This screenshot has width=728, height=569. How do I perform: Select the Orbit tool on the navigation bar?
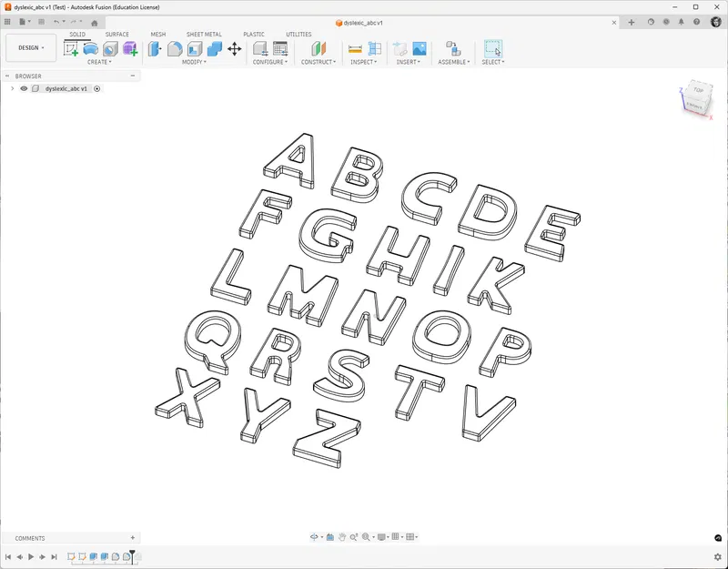point(315,537)
